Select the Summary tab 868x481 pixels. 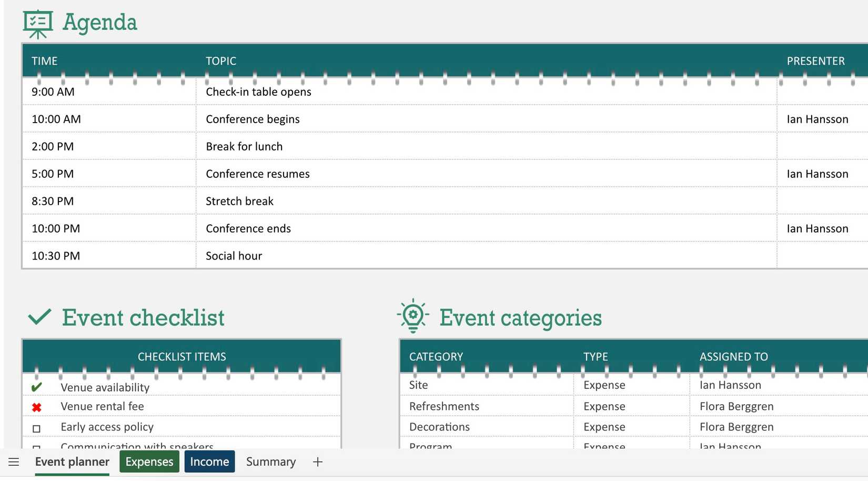pyautogui.click(x=270, y=462)
